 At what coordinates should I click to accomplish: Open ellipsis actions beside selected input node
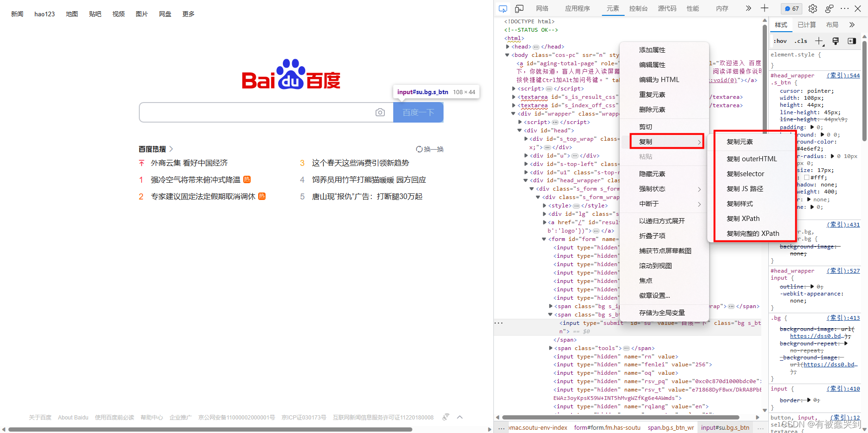(x=499, y=323)
